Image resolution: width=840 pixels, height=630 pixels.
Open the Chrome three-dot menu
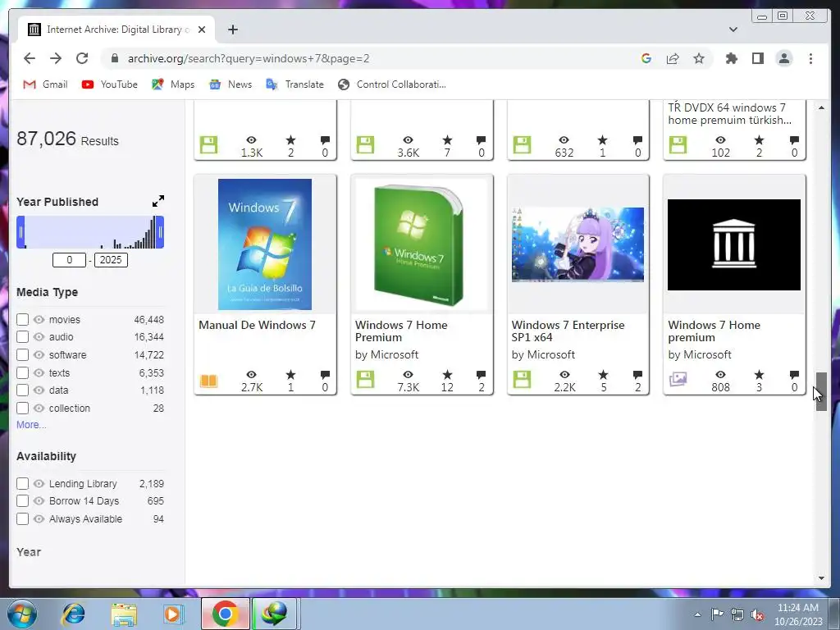[x=810, y=58]
